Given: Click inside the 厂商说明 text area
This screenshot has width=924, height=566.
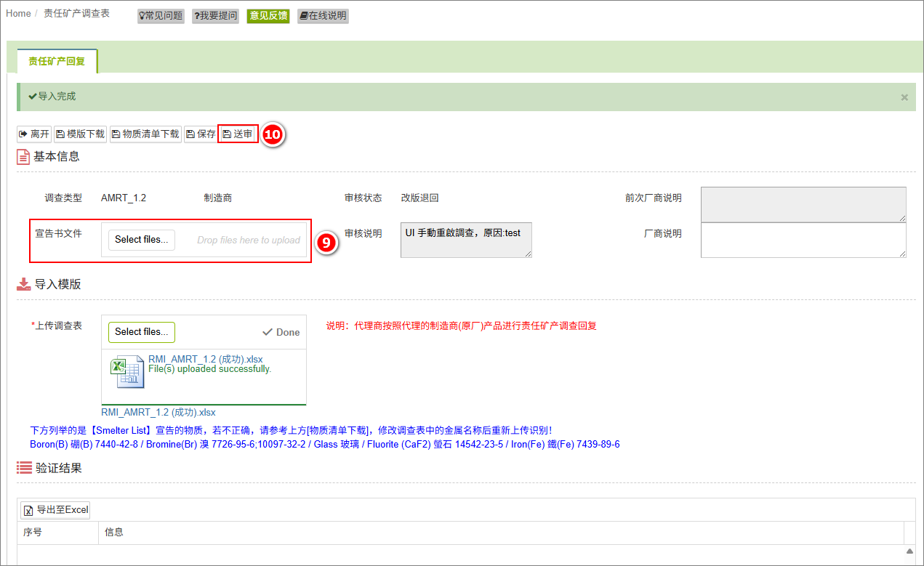Looking at the screenshot, I should (803, 240).
